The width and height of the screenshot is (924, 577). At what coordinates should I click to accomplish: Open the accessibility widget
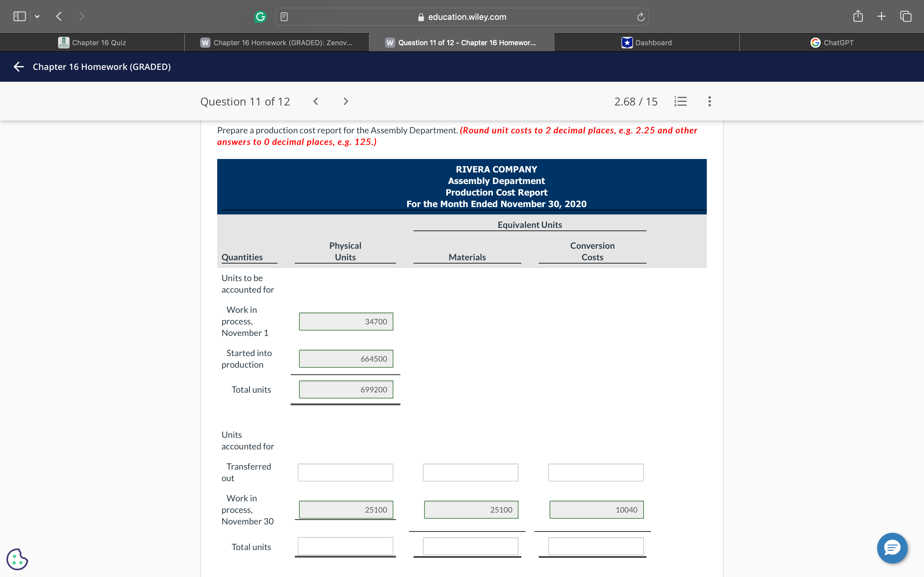point(17,559)
